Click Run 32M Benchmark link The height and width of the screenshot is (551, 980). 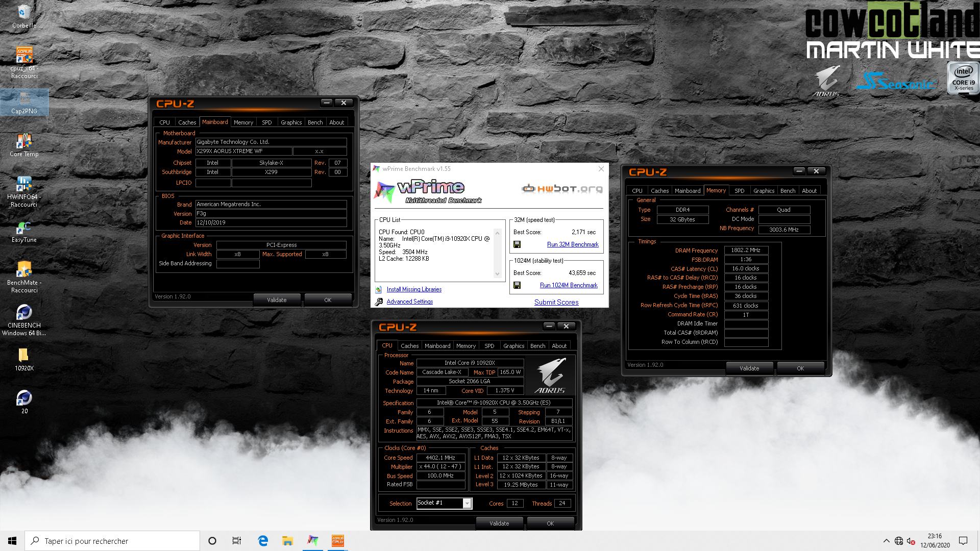coord(573,245)
